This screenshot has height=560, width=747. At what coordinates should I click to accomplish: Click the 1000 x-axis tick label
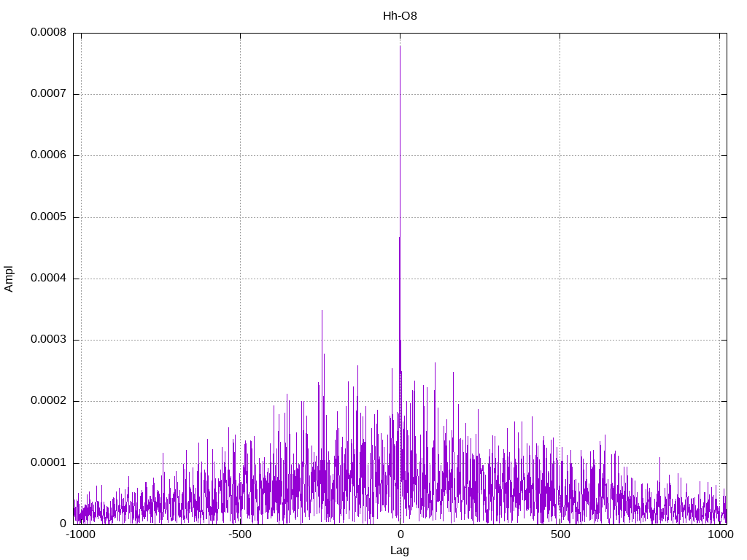click(720, 534)
